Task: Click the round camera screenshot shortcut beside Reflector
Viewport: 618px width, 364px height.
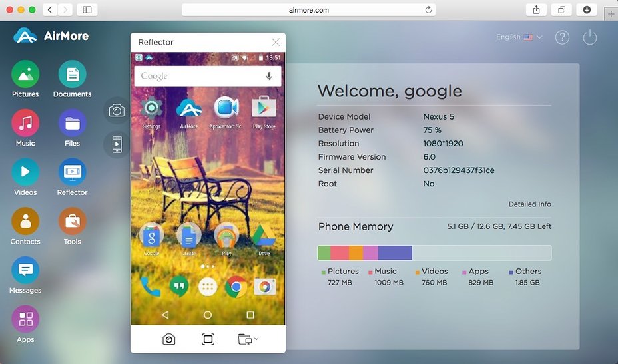Action: click(117, 110)
